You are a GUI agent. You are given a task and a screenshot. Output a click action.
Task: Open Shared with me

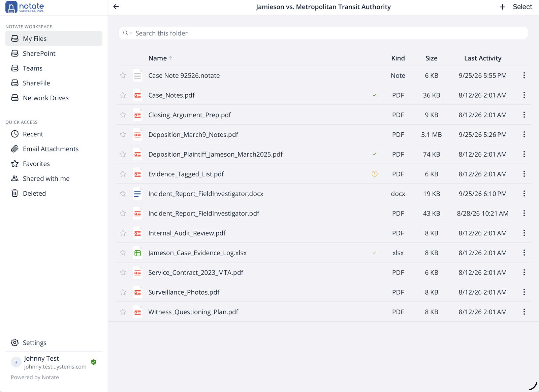pyautogui.click(x=54, y=178)
